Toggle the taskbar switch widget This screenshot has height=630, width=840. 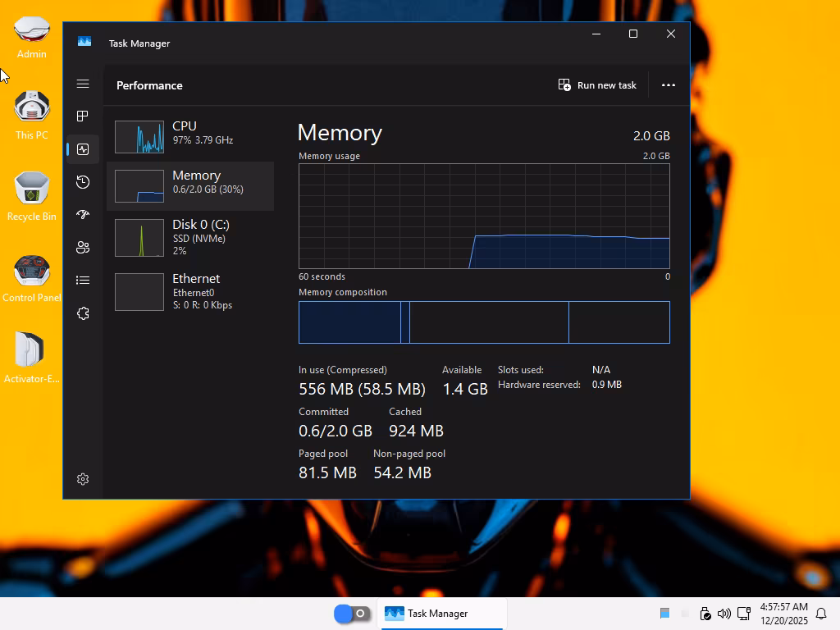coord(353,614)
